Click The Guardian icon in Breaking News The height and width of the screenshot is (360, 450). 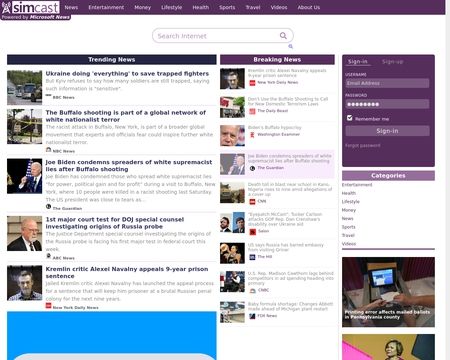pos(252,168)
